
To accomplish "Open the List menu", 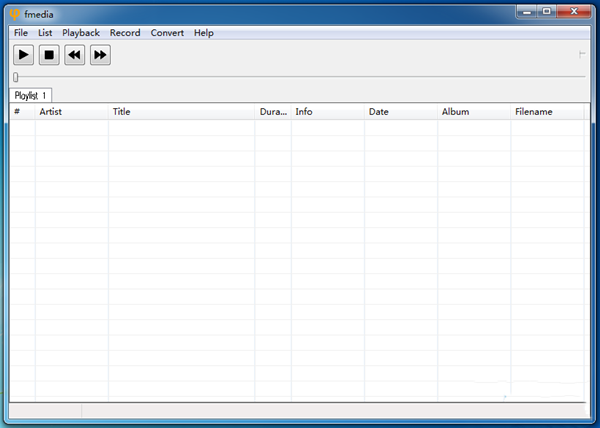I will tap(45, 33).
